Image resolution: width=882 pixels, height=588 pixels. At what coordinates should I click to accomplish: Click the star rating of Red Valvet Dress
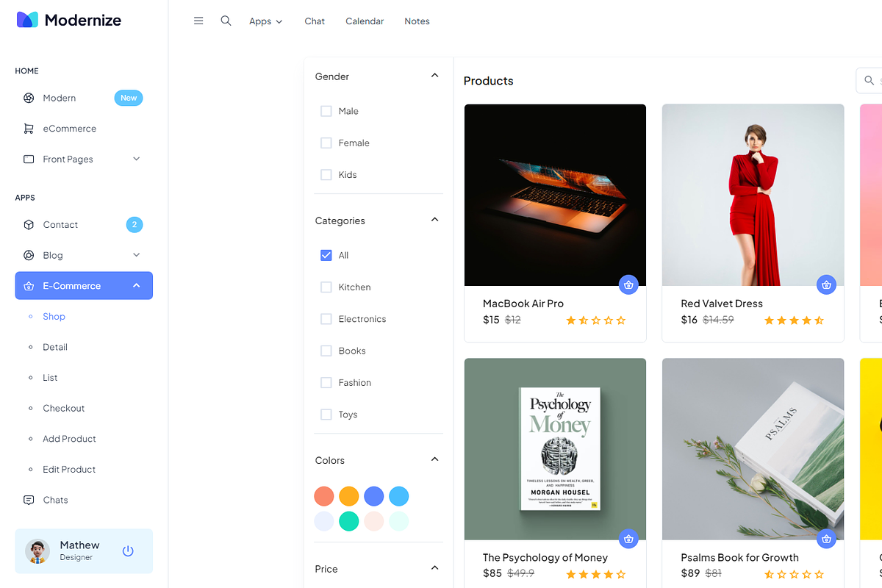[794, 320]
